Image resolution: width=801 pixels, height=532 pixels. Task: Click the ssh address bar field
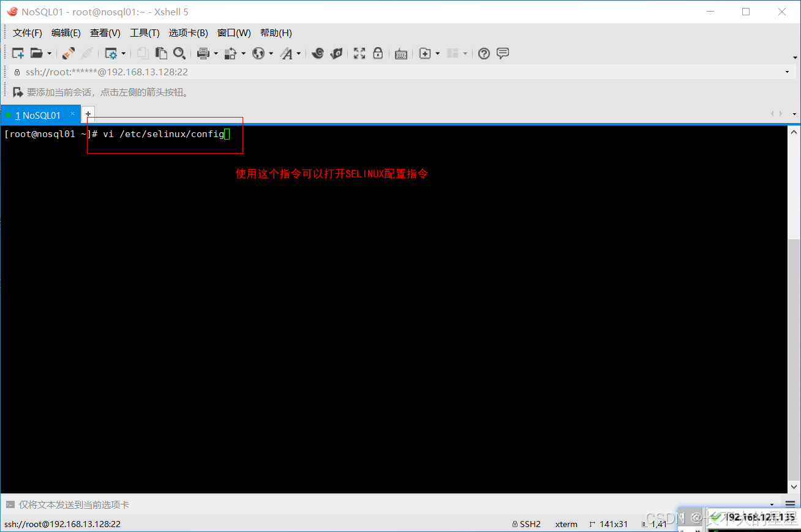[x=401, y=72]
